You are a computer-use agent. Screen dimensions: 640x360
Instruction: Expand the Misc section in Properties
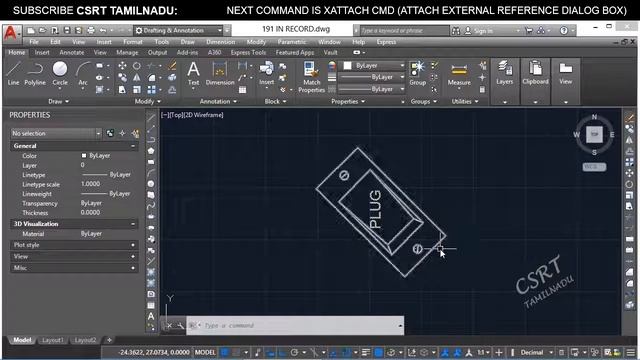(x=133, y=268)
